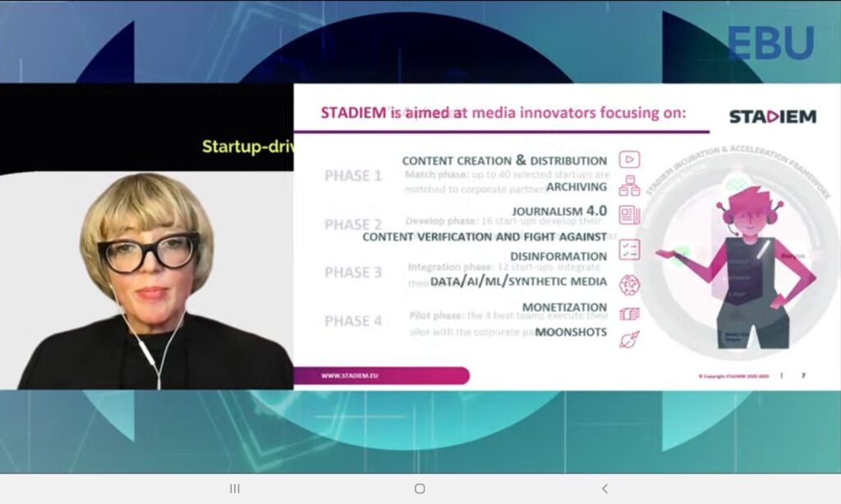This screenshot has width=841, height=504.
Task: Click the 'Moonshots' text
Action: (x=571, y=332)
